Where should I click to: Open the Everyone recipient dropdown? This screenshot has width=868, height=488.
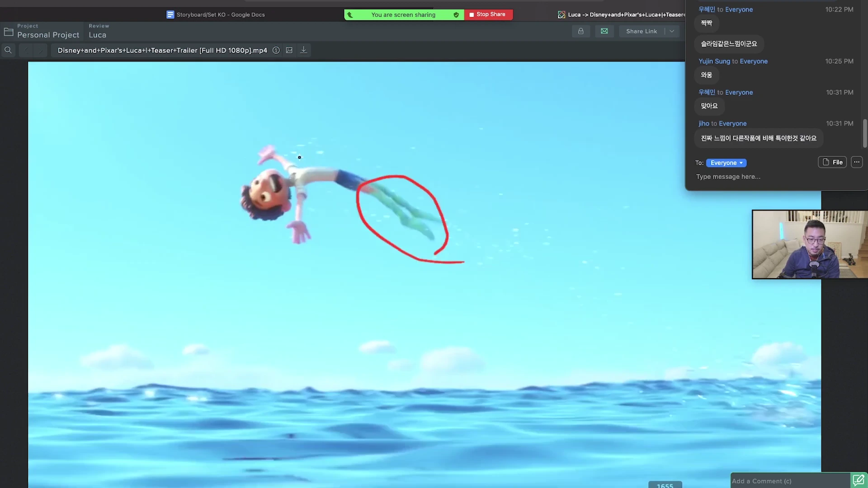(x=726, y=163)
